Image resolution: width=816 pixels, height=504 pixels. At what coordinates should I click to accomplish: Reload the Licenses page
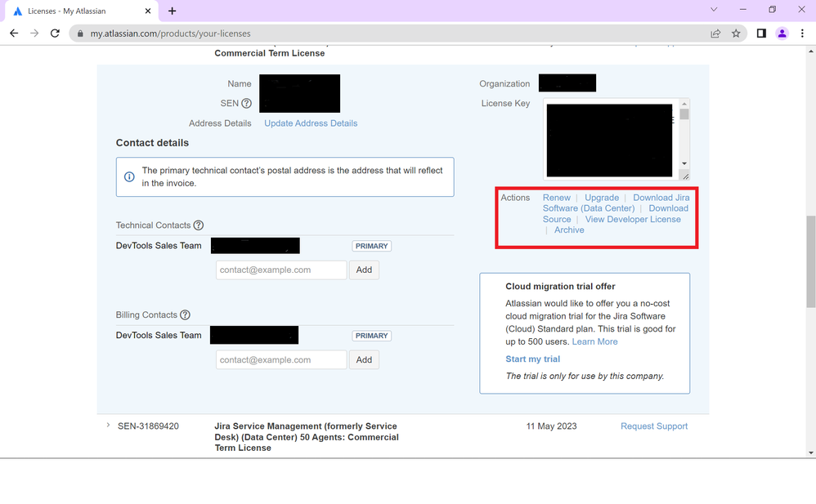(55, 33)
